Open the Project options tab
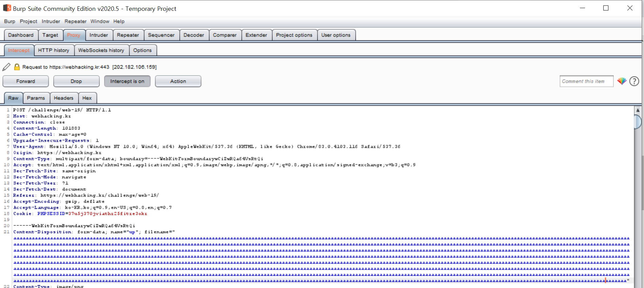The width and height of the screenshot is (644, 288). pos(294,35)
